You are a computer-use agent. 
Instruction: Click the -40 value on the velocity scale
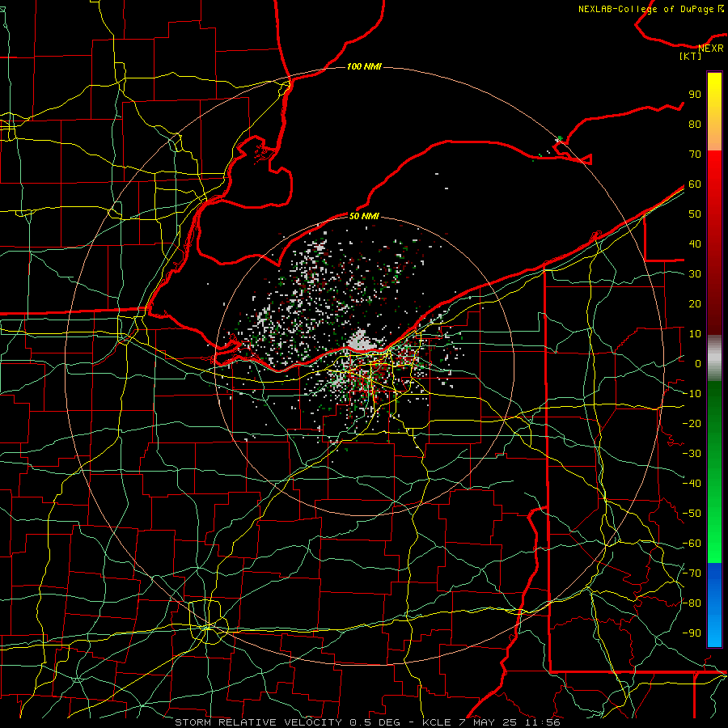(x=692, y=484)
